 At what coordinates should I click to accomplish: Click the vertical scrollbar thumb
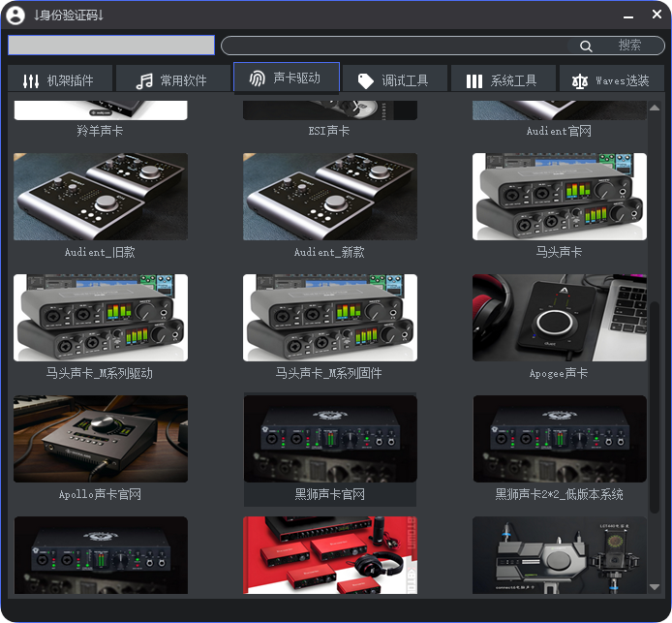coord(655,407)
